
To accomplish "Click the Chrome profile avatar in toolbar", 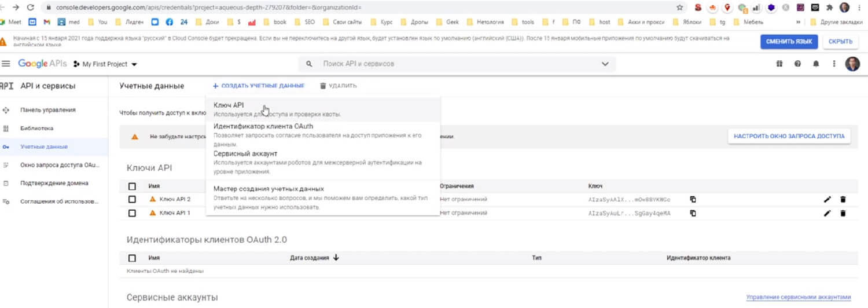I will 845,8.
